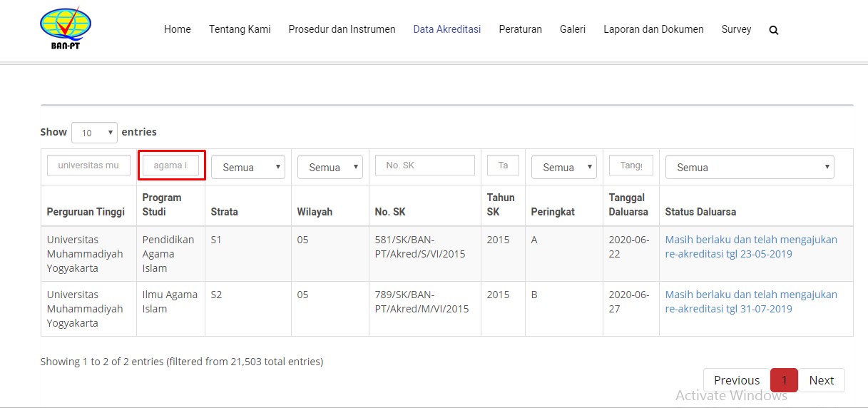Open the search magnifier icon

774,30
